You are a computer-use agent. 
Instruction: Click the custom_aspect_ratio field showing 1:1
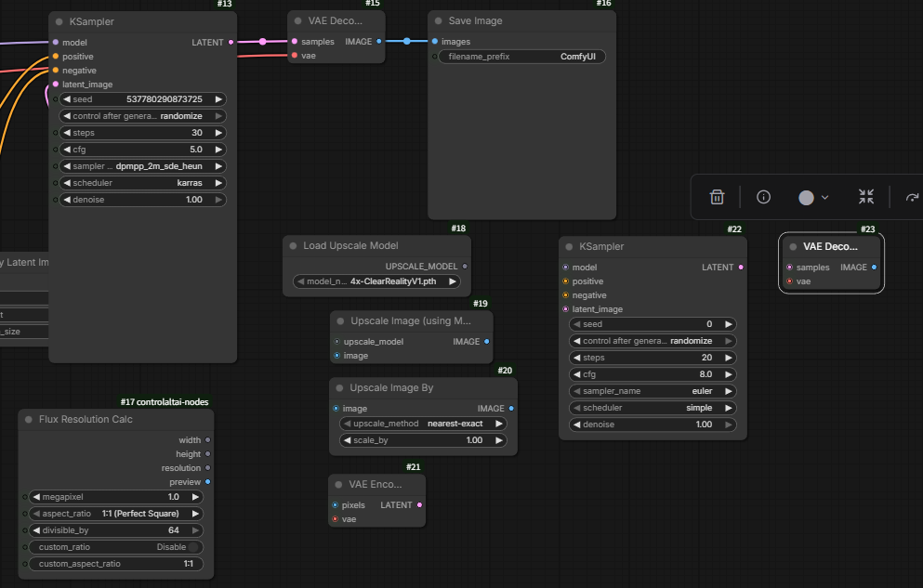(x=116, y=564)
